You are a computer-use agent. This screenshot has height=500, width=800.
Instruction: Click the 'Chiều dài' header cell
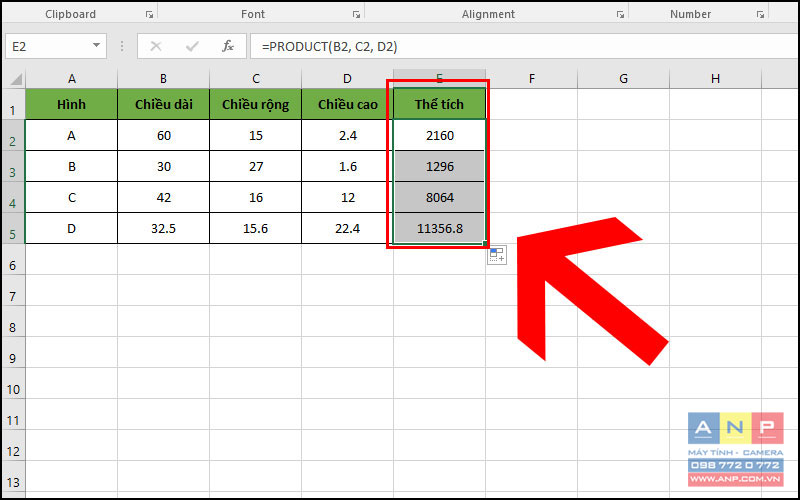tap(163, 105)
